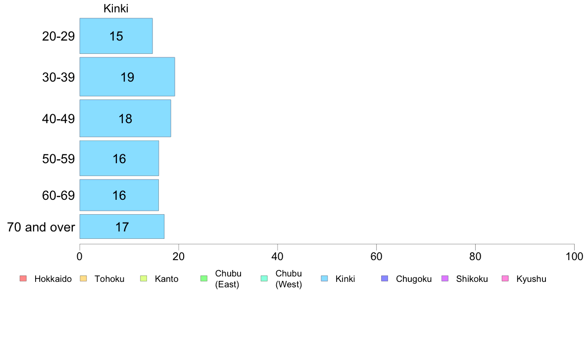Click the Kyushu pink legend swatch
The height and width of the screenshot is (364, 588).
[x=505, y=278]
